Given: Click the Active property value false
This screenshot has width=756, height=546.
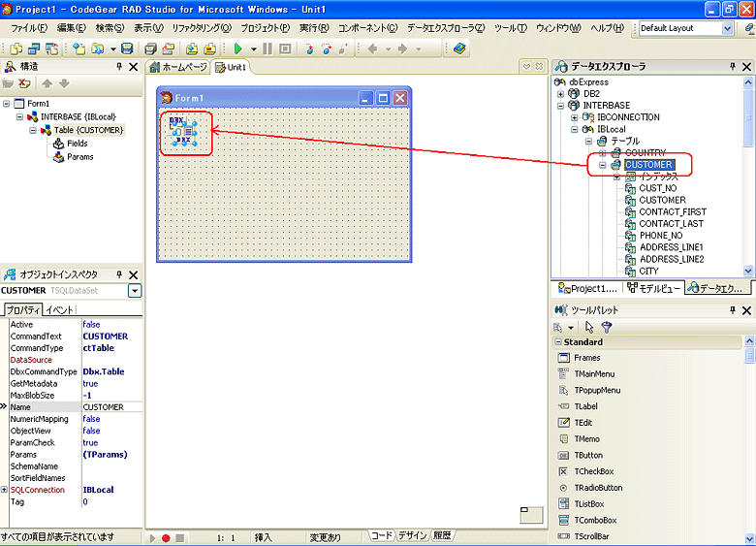Looking at the screenshot, I should tap(92, 325).
